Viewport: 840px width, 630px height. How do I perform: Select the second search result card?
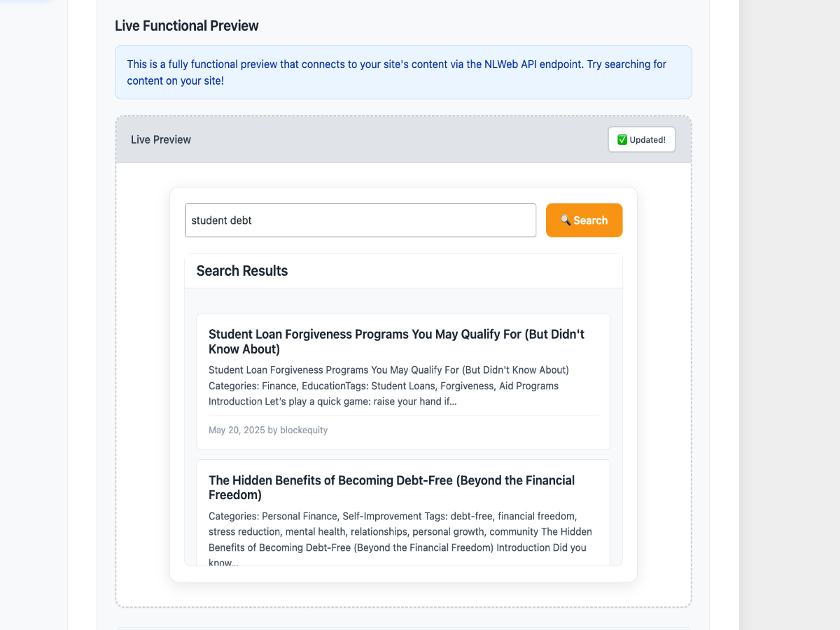tap(403, 513)
